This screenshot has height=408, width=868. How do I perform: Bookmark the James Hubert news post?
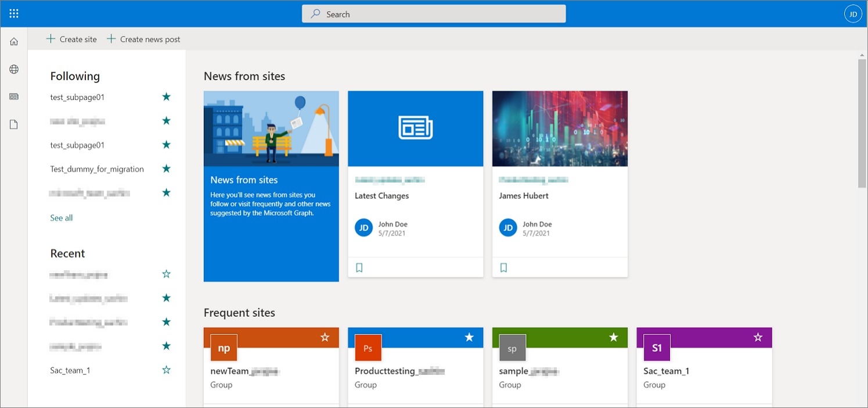[503, 267]
